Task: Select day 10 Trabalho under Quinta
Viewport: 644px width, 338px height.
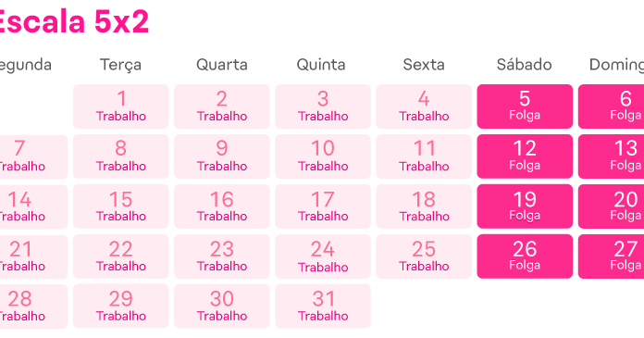Action: pyautogui.click(x=323, y=156)
